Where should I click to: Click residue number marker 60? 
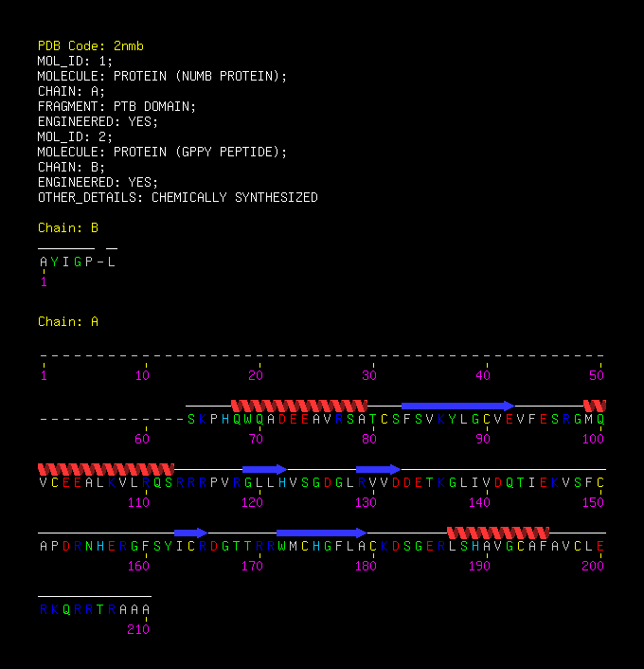coord(142,439)
